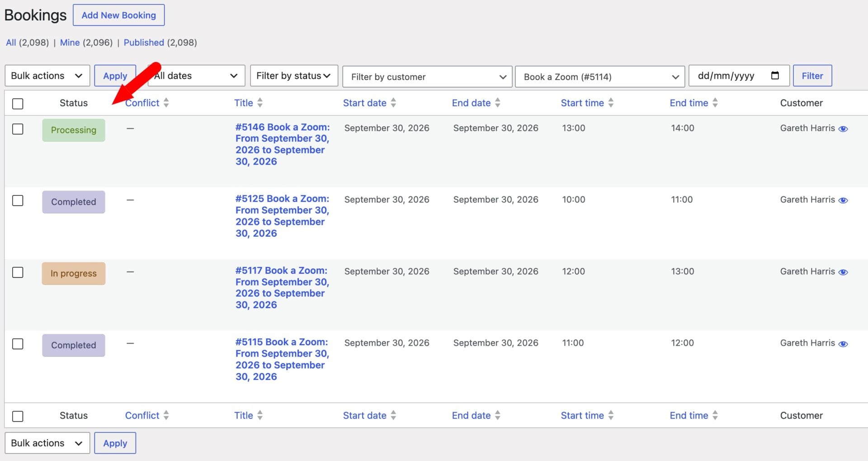Image resolution: width=868 pixels, height=461 pixels.
Task: Switch to the Published bookings view
Action: [x=144, y=43]
